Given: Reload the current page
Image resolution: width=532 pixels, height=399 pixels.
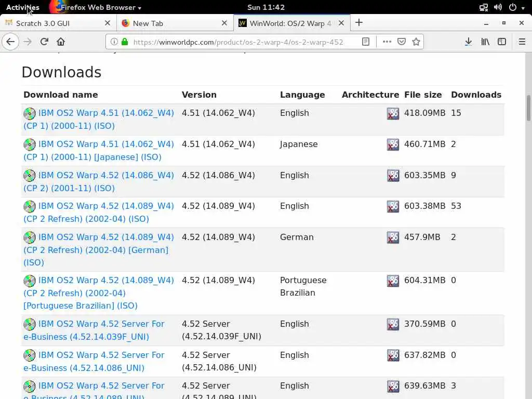Looking at the screenshot, I should coord(44,42).
